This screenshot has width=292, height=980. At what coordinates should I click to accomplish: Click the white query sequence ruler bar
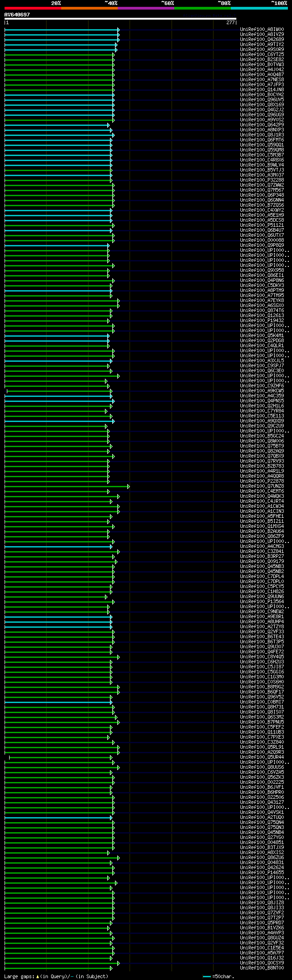[x=120, y=19]
